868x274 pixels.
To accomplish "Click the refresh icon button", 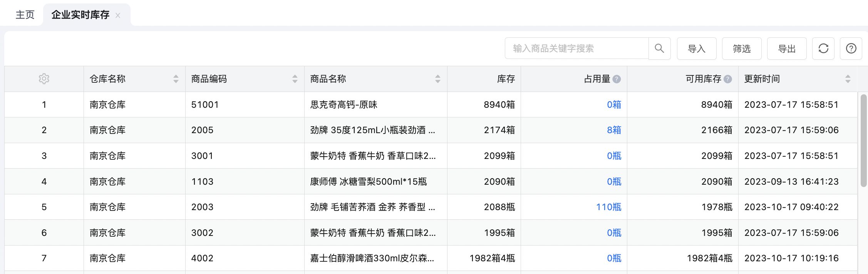I will [x=823, y=48].
